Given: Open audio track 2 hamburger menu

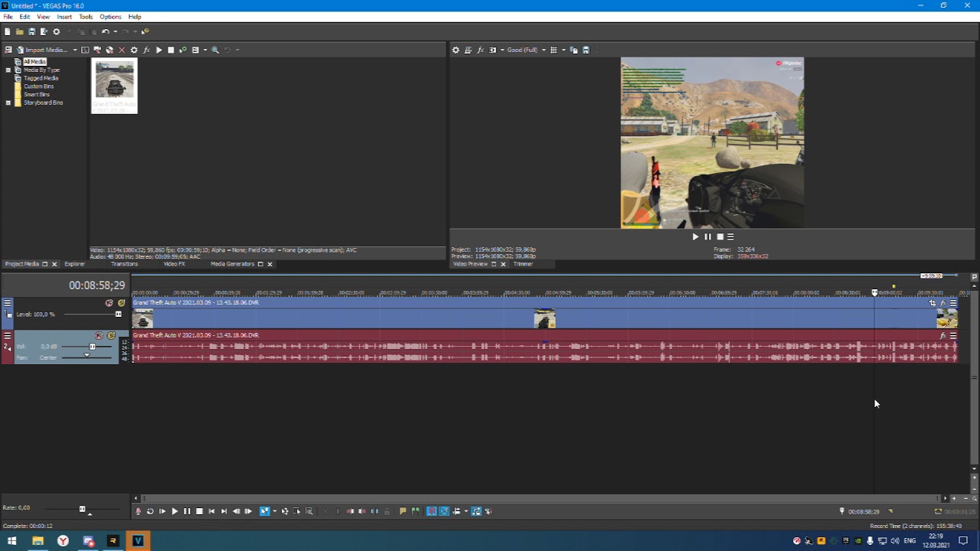Looking at the screenshot, I should click(8, 336).
